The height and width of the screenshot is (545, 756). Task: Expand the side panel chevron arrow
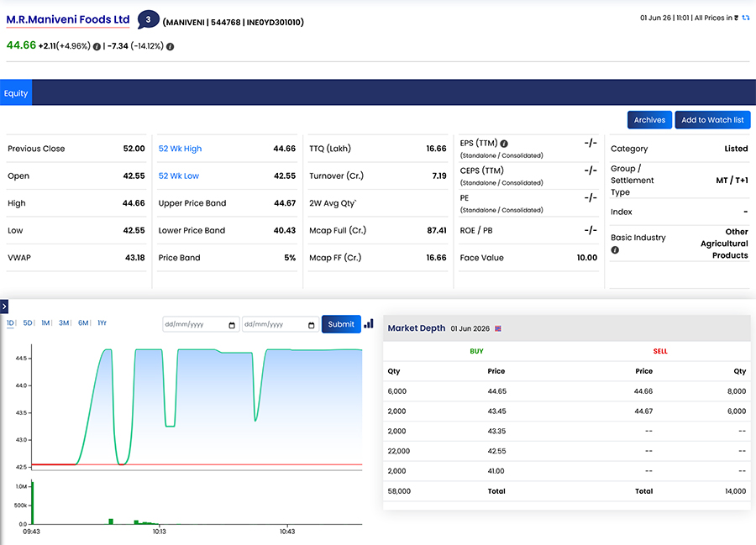pos(4,307)
